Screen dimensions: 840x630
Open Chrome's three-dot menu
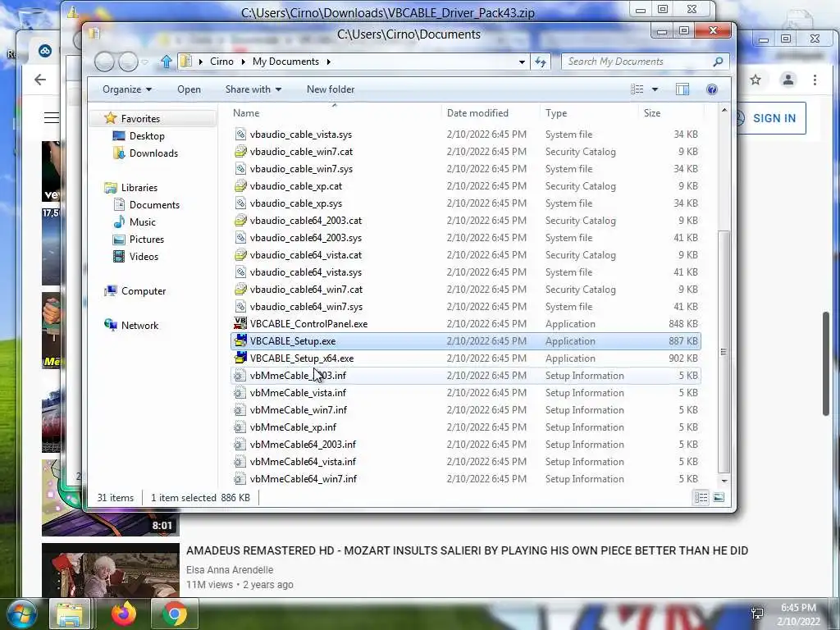point(815,80)
